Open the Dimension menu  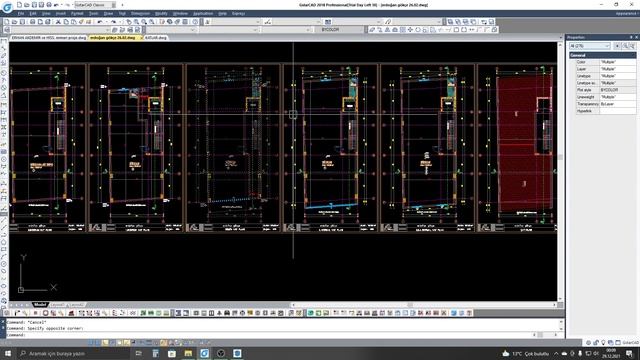coord(140,13)
